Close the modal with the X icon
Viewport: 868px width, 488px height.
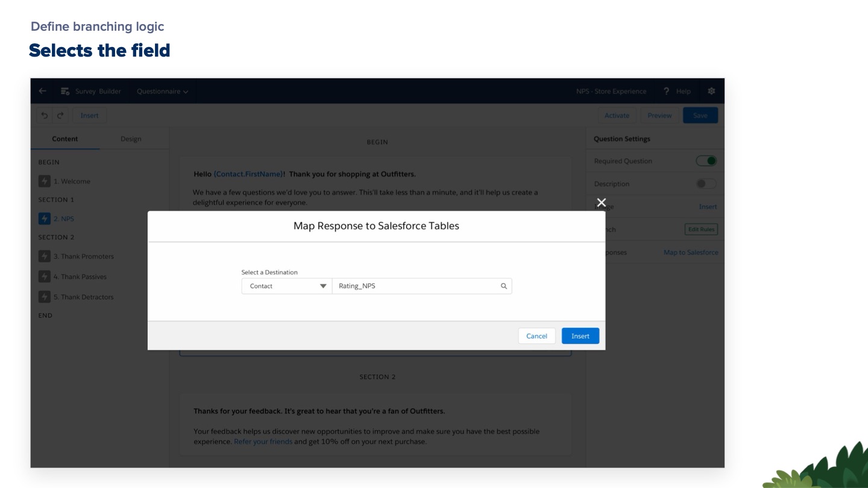[601, 202]
